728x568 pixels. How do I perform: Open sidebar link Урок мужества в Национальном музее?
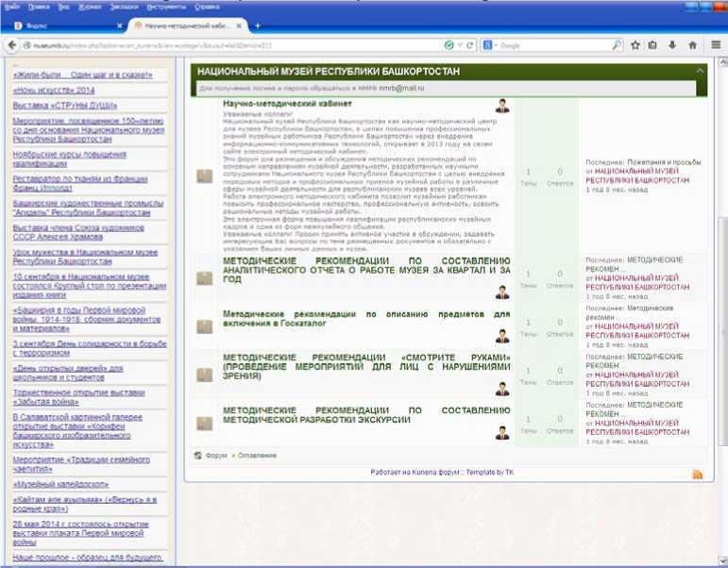(85, 257)
